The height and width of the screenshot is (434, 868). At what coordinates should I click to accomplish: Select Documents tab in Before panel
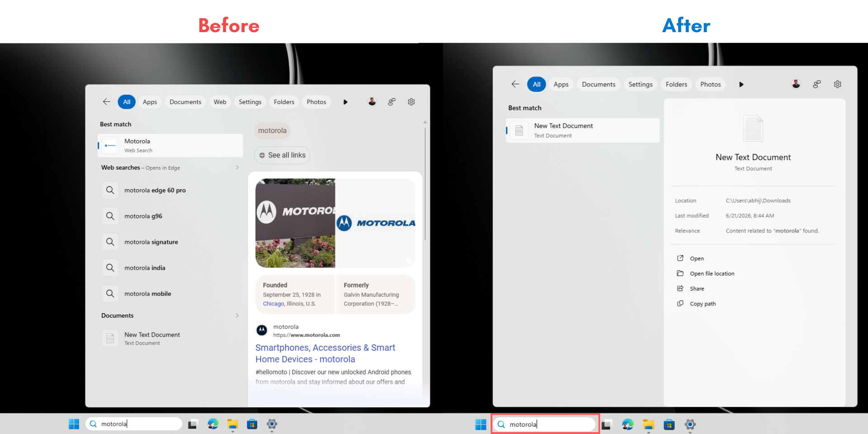coord(185,102)
